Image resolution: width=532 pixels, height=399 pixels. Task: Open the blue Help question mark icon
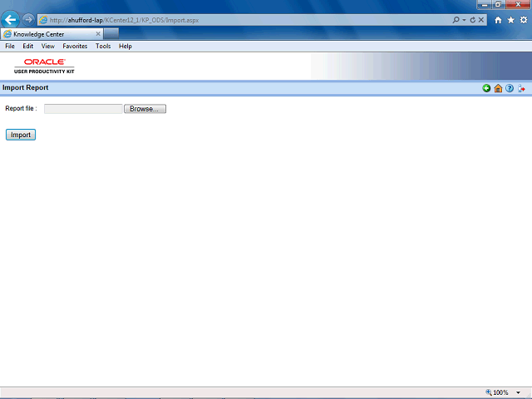coord(510,88)
